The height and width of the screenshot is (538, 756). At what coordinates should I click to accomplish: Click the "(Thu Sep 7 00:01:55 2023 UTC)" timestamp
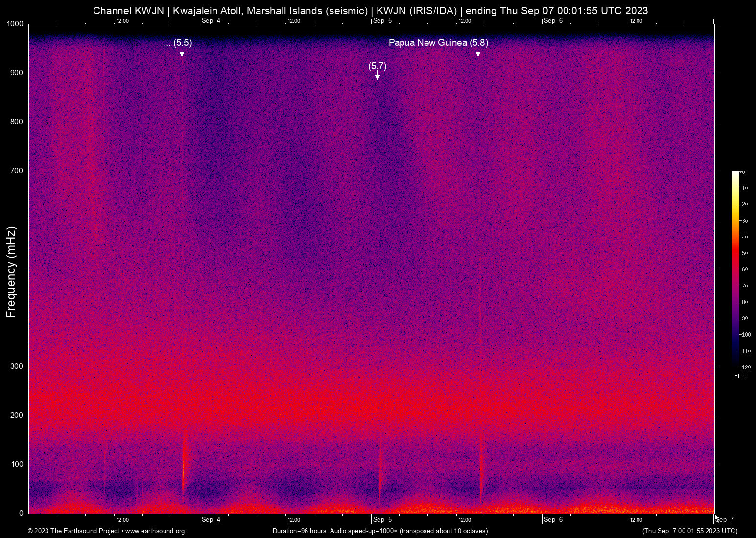tap(689, 531)
